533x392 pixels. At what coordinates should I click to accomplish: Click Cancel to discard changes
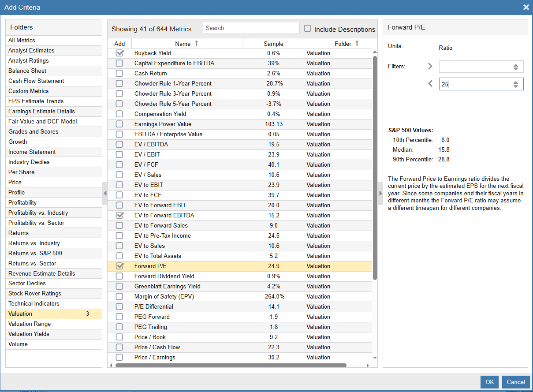515,382
